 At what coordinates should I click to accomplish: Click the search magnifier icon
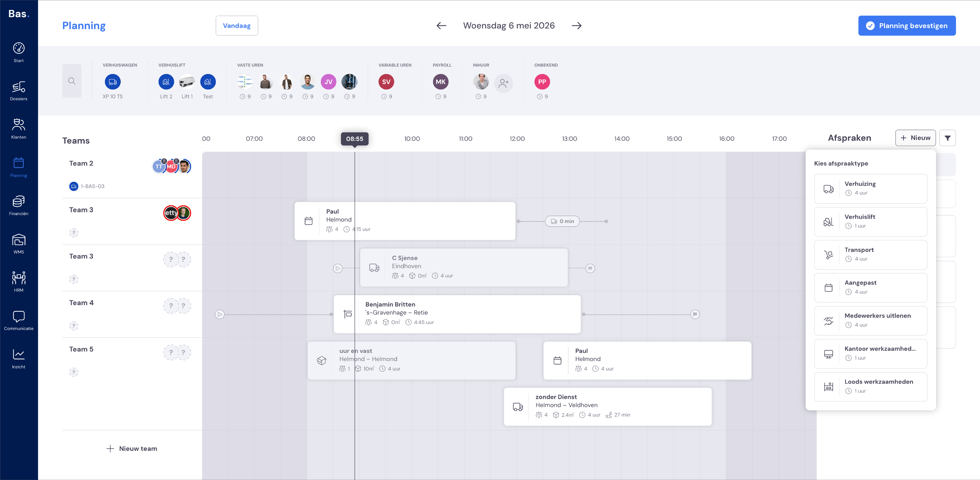tap(72, 81)
